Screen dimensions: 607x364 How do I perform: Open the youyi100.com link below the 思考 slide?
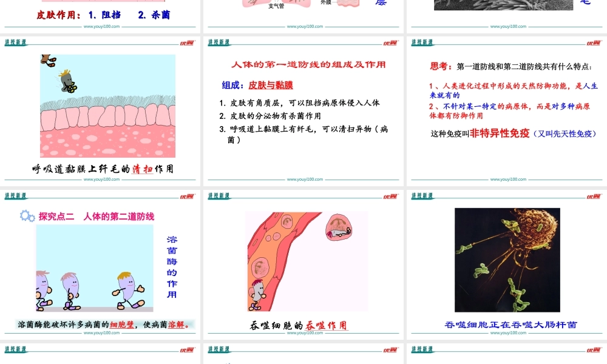click(508, 180)
